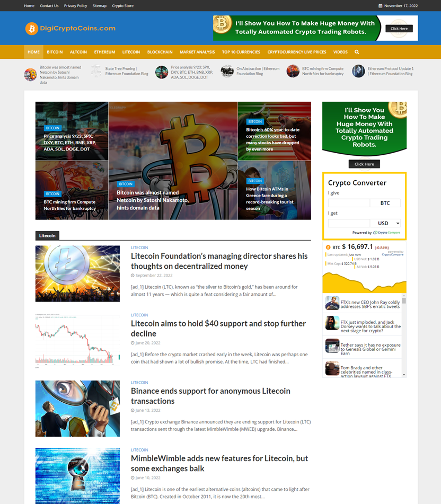Click the BTC currency field in converter
This screenshot has height=504, width=441.
[385, 203]
